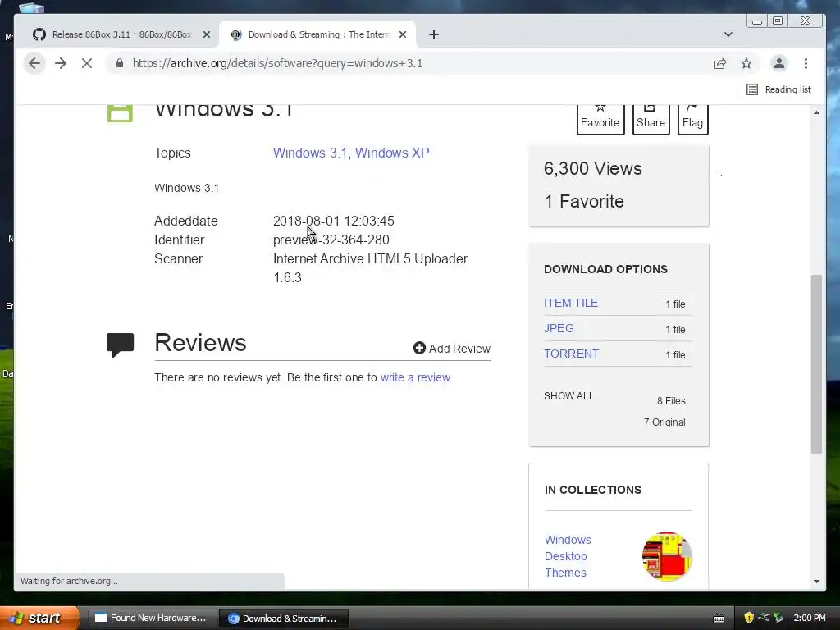Image resolution: width=840 pixels, height=630 pixels.
Task: Download the TORRENT file
Action: [x=571, y=354]
